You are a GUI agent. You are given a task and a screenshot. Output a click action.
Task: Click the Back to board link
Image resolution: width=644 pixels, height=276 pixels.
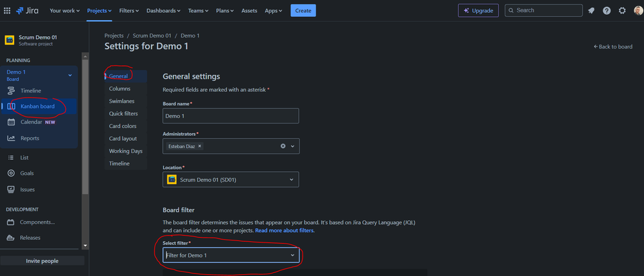point(613,47)
